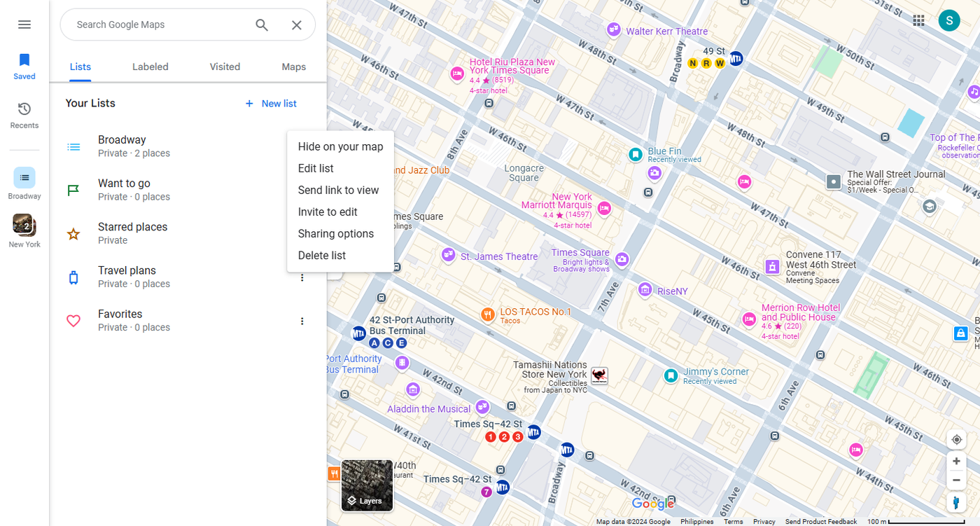Clear the search box with X
The image size is (980, 526).
tap(297, 25)
